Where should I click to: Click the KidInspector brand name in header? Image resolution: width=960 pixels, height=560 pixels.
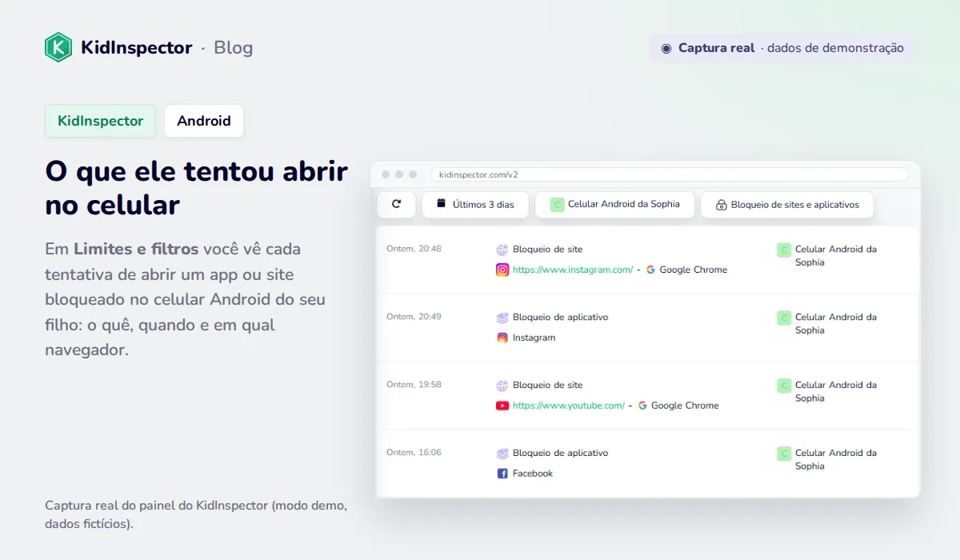coord(137,48)
